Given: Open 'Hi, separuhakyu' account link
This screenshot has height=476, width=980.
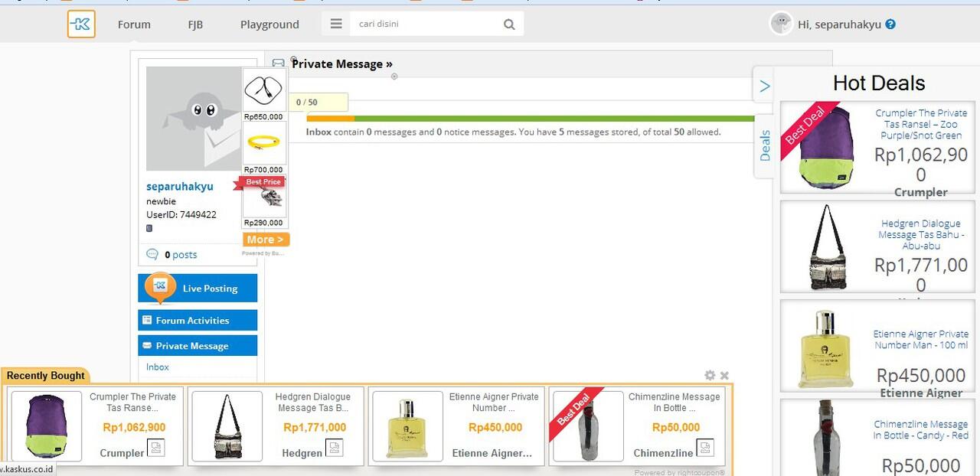Looking at the screenshot, I should pyautogui.click(x=839, y=24).
